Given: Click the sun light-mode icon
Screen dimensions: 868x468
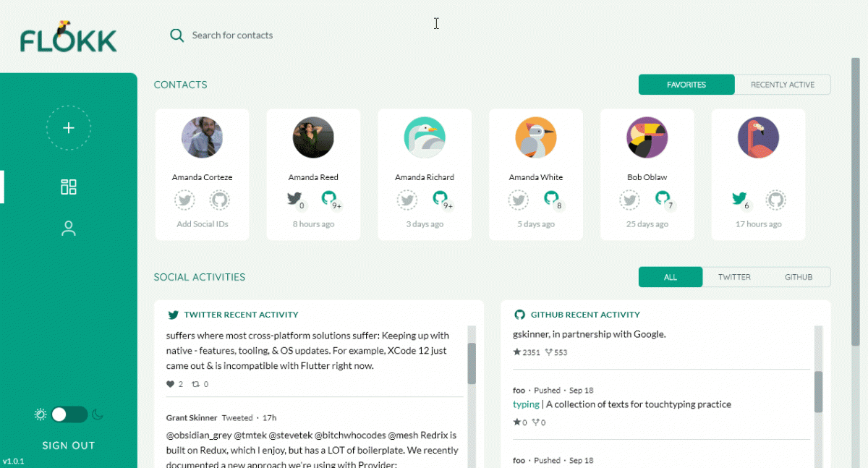Looking at the screenshot, I should (x=41, y=414).
